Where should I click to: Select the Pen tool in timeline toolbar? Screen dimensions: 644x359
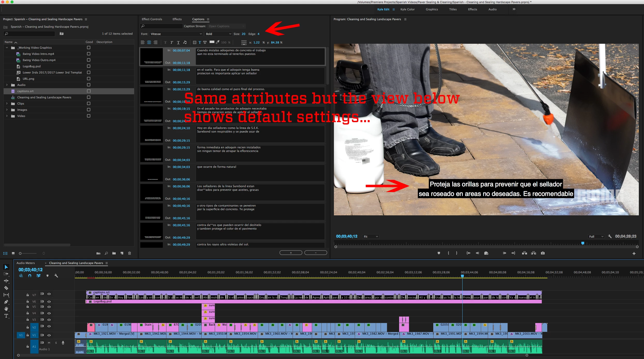click(6, 302)
